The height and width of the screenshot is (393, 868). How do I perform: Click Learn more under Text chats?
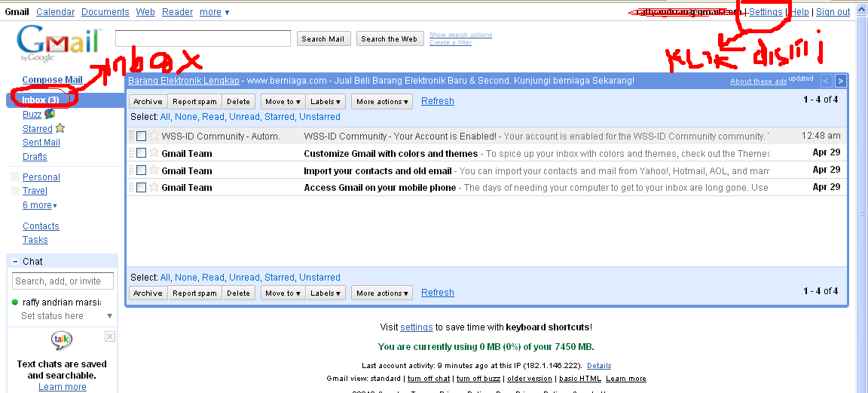(62, 387)
